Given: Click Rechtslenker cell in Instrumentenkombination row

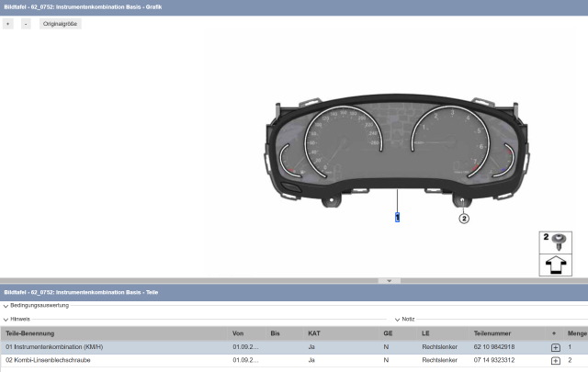Looking at the screenshot, I should click(x=439, y=347).
